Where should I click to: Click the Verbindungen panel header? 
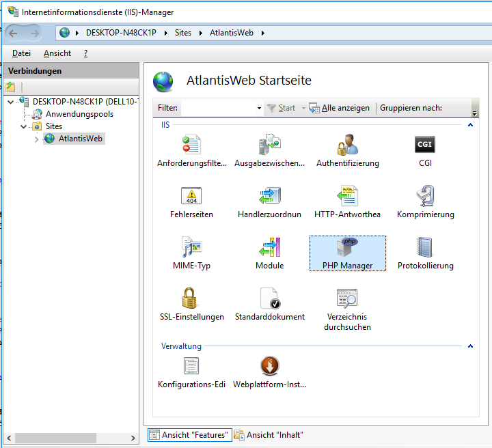pos(71,71)
